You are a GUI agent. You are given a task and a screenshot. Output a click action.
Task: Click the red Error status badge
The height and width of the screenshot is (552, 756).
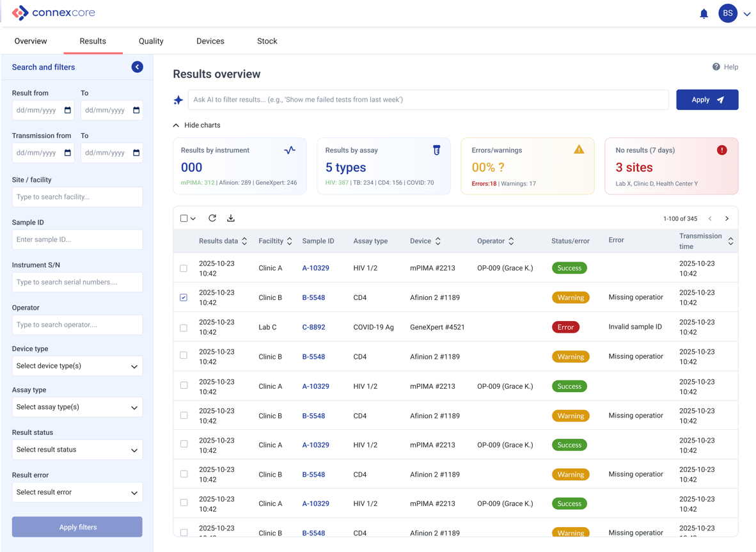click(x=565, y=327)
